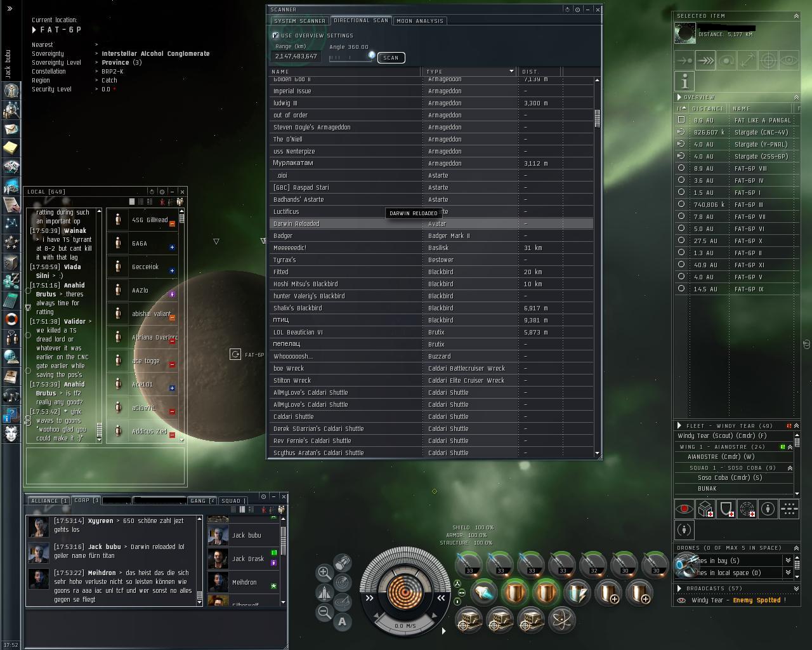The image size is (812, 650).
Task: Sort overview by Distance column header
Action: pyautogui.click(x=707, y=109)
